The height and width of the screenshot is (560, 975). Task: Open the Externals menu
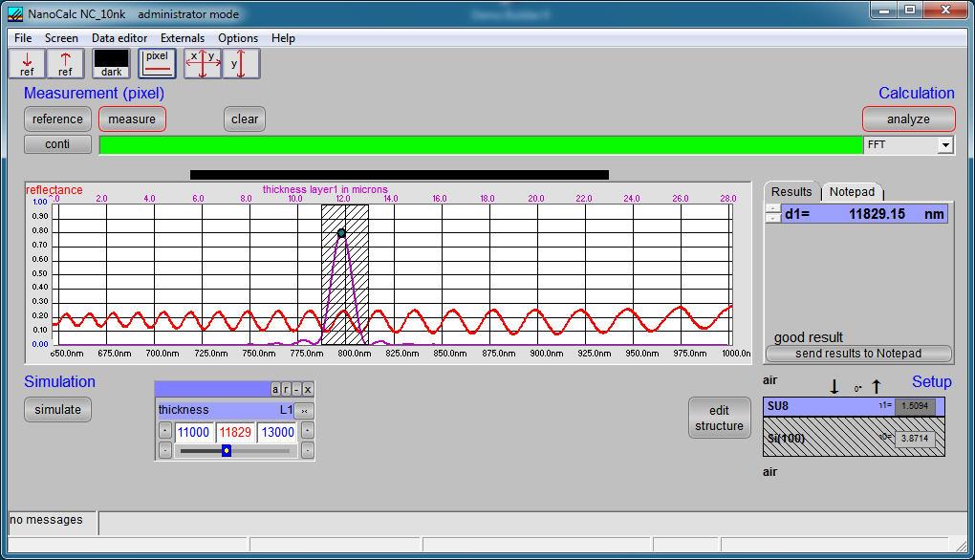click(x=183, y=38)
